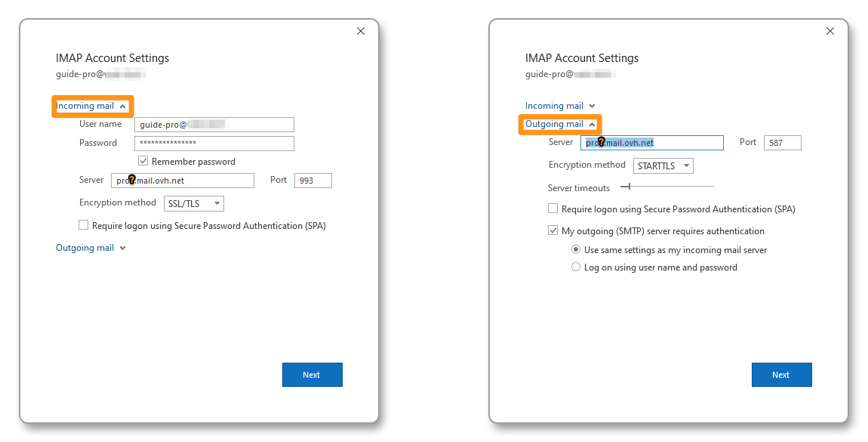Expand collapsed Incoming mail above outgoing server settings
Viewport: 868px width, 442px height.
pos(560,106)
